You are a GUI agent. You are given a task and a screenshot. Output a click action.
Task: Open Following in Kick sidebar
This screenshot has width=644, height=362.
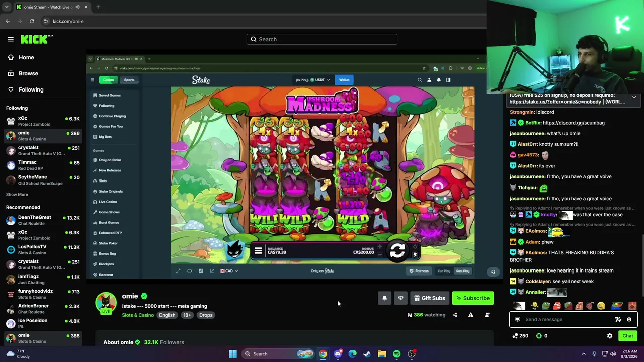pos(31,89)
